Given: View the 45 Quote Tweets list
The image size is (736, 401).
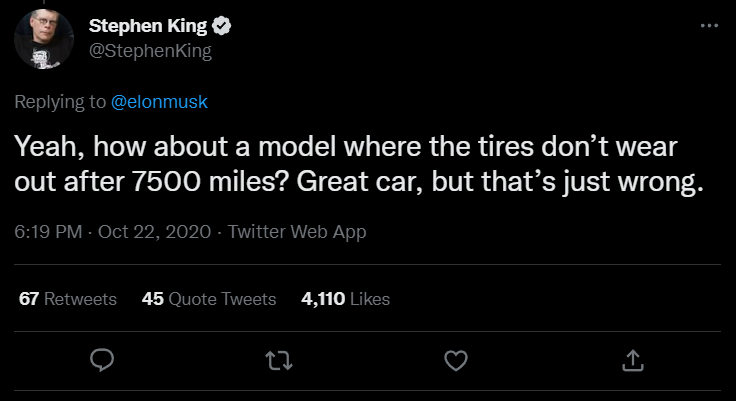Looking at the screenshot, I should (209, 298).
